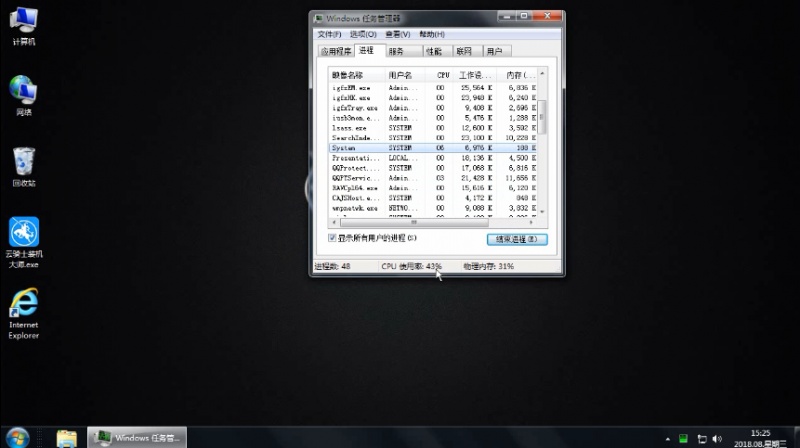Click the taskbar clock showing 15:25
This screenshot has height=448, width=800.
(760, 438)
